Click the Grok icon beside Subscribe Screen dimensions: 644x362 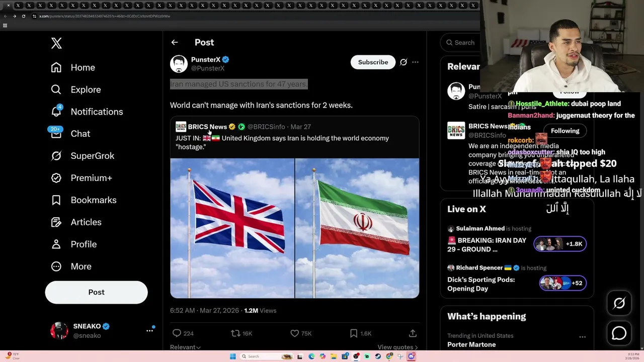(404, 62)
